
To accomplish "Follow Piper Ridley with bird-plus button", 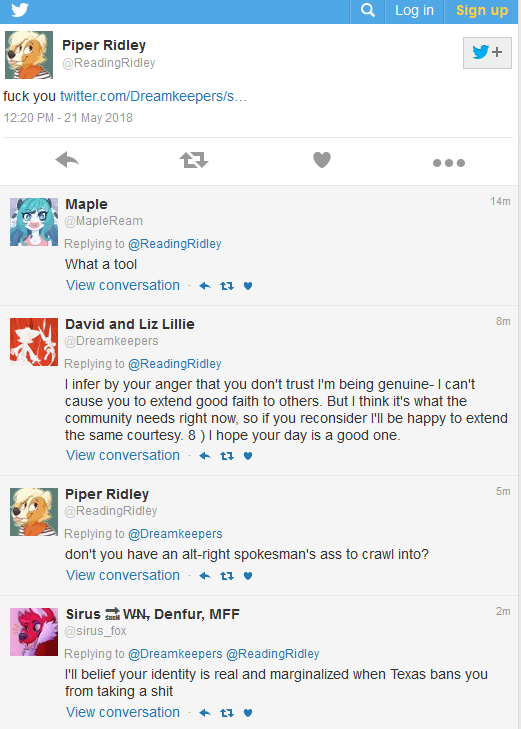I will tap(487, 53).
